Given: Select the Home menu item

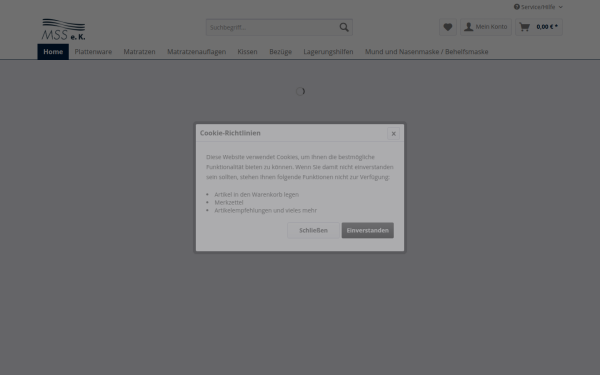Looking at the screenshot, I should click(53, 52).
